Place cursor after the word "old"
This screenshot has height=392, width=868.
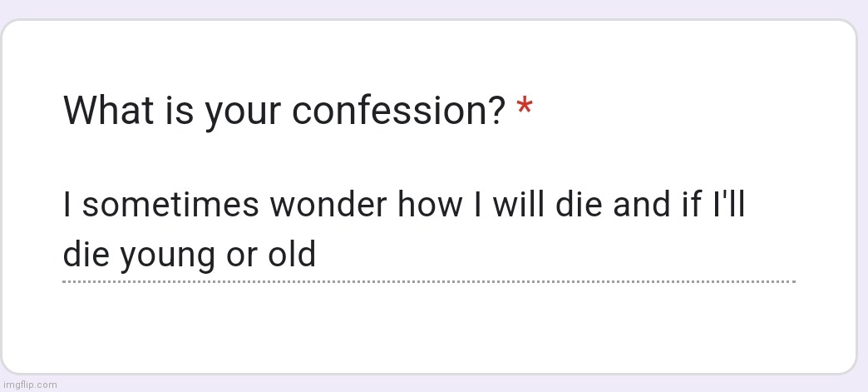(318, 255)
